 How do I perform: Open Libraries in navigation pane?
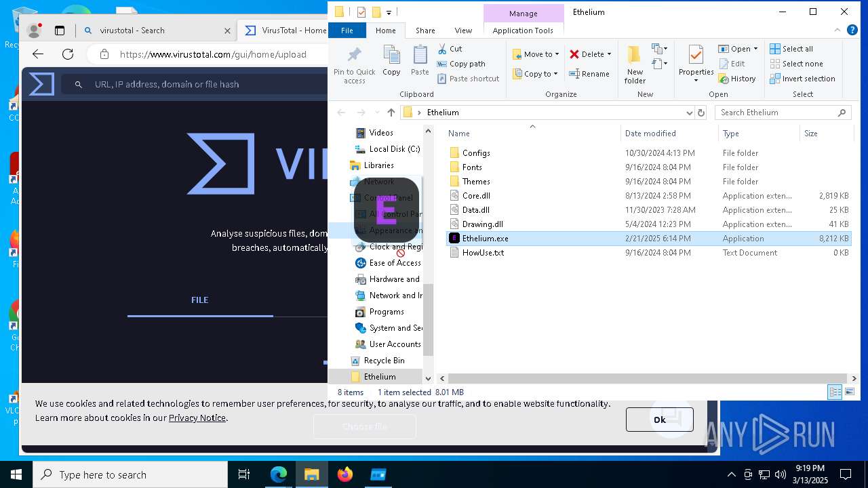click(378, 165)
